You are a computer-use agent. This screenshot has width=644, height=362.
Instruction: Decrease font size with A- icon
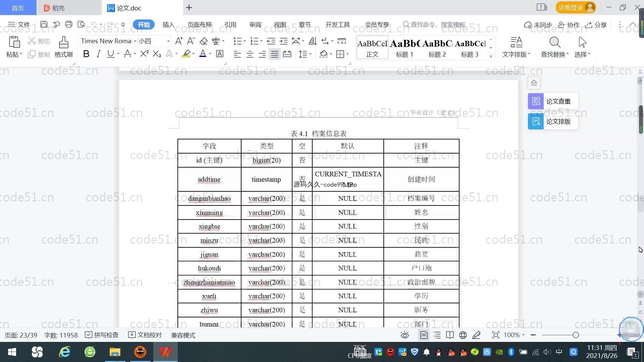[x=191, y=41]
